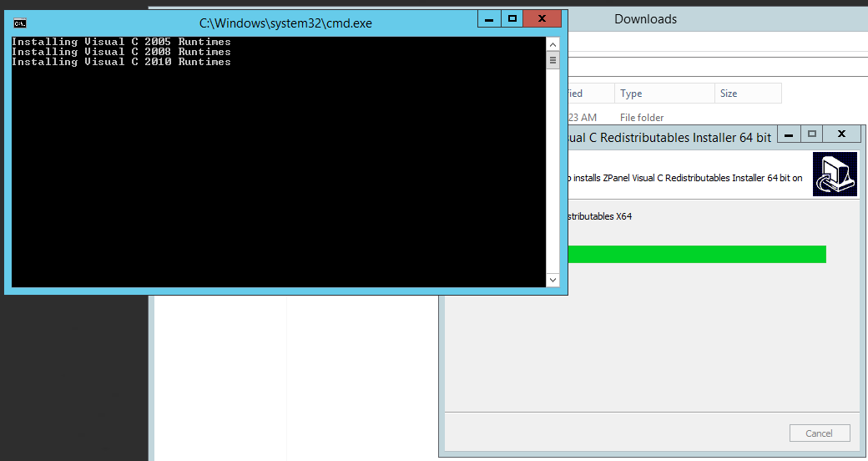Image resolution: width=868 pixels, height=461 pixels.
Task: Open the cmd.exe system menu icon
Action: 19,23
